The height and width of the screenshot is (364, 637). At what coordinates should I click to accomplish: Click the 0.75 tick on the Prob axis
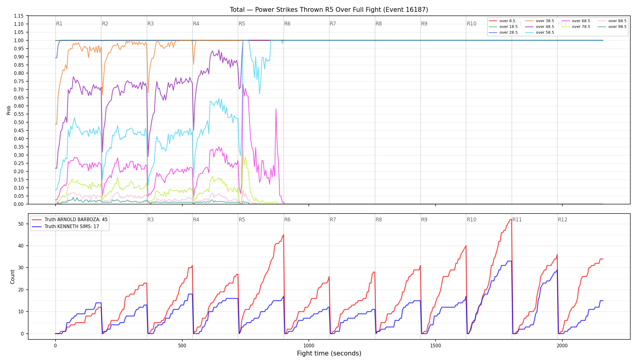point(19,82)
